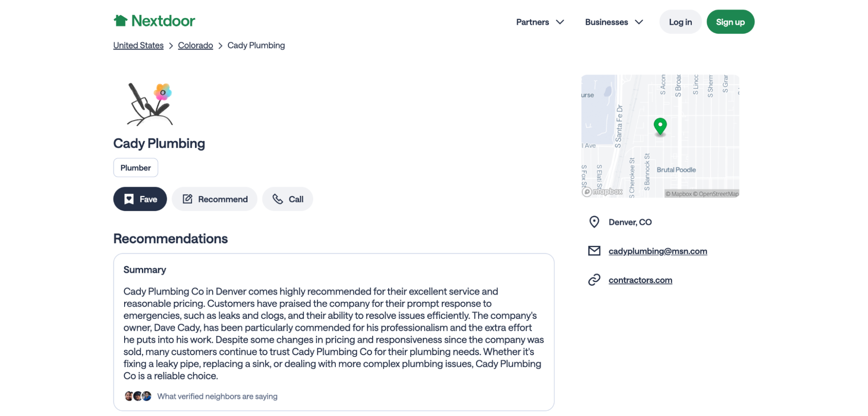
Task: Select the pencil icon beside Recommend
Action: [188, 199]
